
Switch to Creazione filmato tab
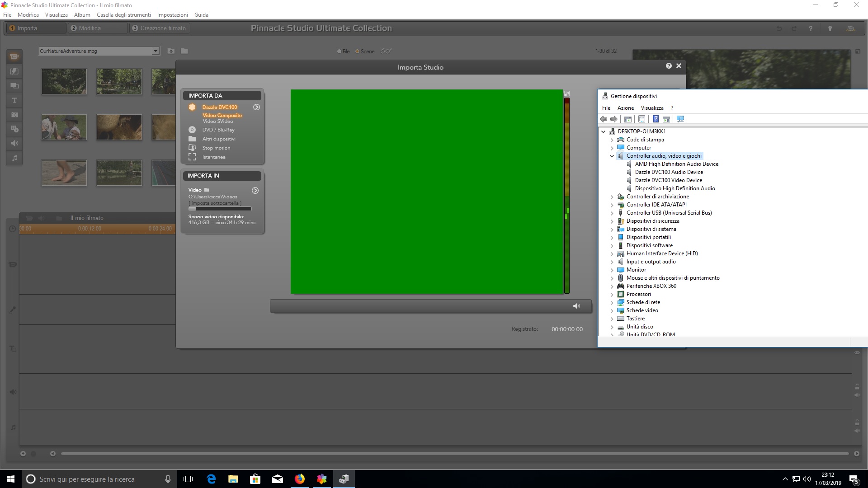(160, 28)
